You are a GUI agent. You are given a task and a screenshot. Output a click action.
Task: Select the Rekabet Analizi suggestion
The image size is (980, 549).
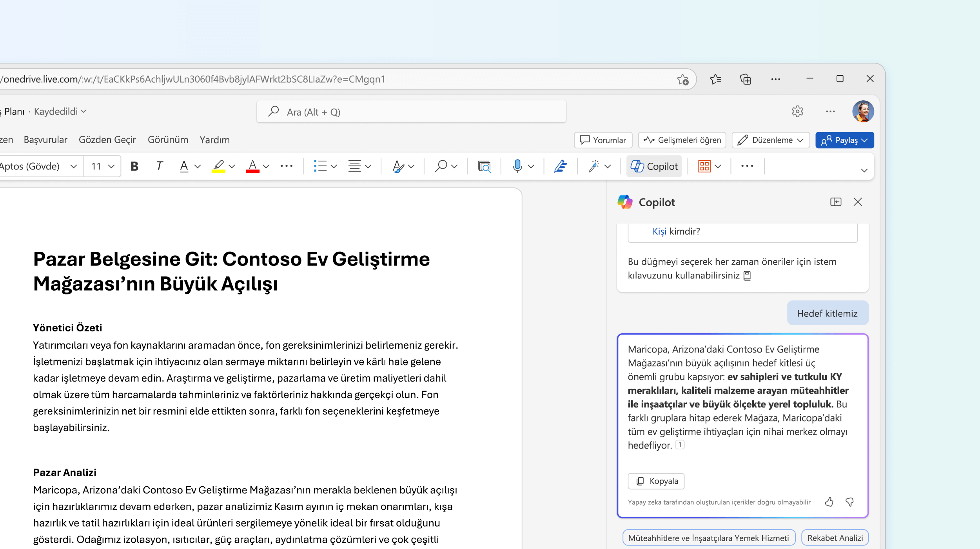(835, 538)
